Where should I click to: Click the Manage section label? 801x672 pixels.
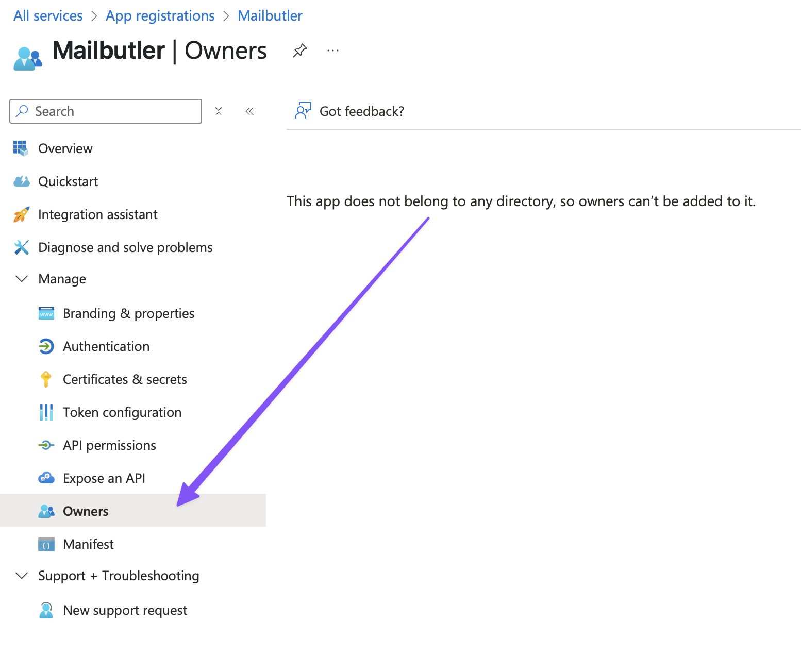(x=62, y=279)
